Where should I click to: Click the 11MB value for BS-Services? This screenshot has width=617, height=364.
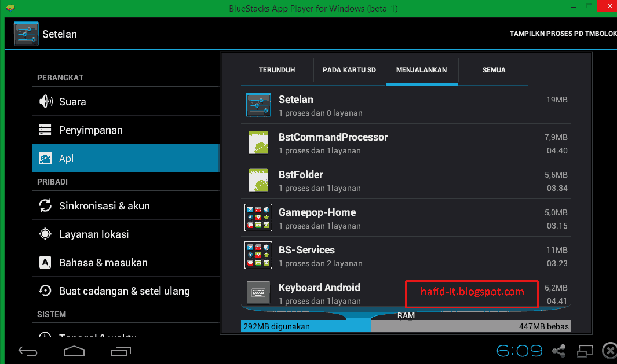(557, 250)
